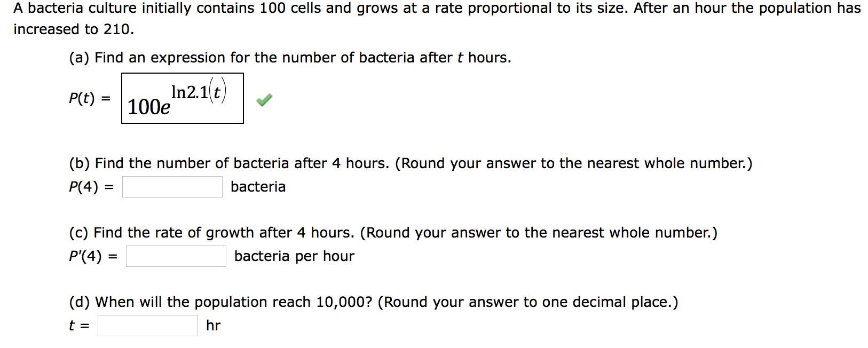Click the P(t) answer box containing 100e
The height and width of the screenshot is (348, 868).
tap(183, 98)
